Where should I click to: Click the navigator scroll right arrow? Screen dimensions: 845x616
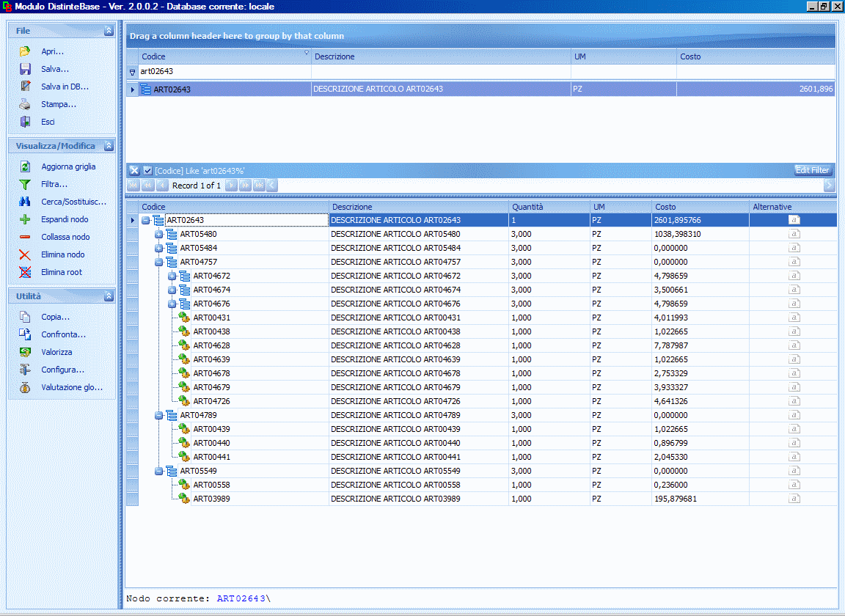829,186
